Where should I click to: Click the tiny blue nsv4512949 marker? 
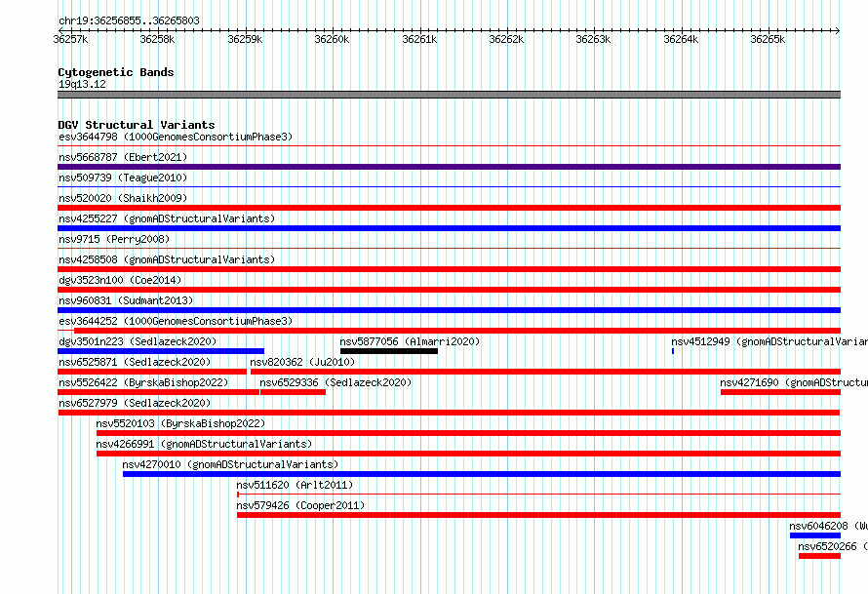(x=673, y=351)
